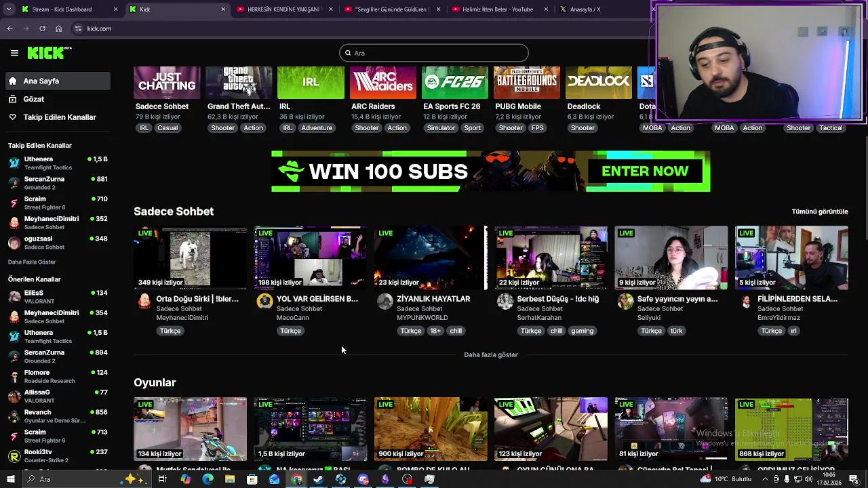Open PUBG Mobile category thumbnail
Screen dimensions: 868x488
pos(526,82)
